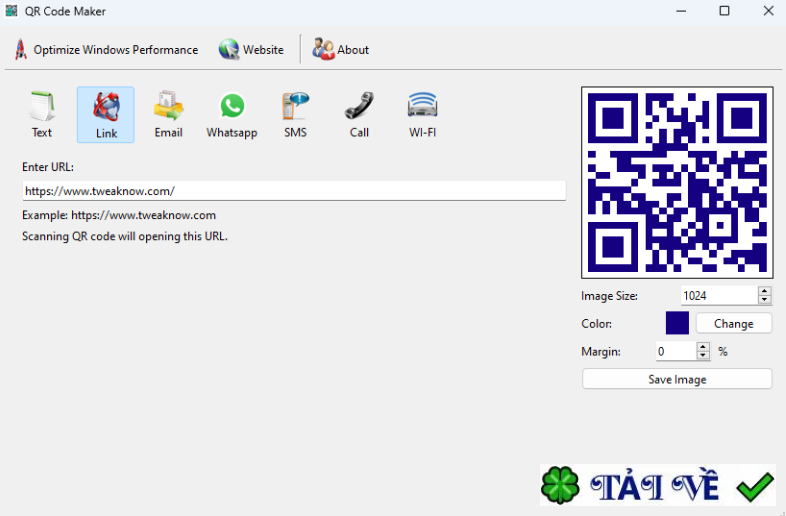Click the dark blue color swatch
Viewport: 786px width, 516px height.
(677, 323)
